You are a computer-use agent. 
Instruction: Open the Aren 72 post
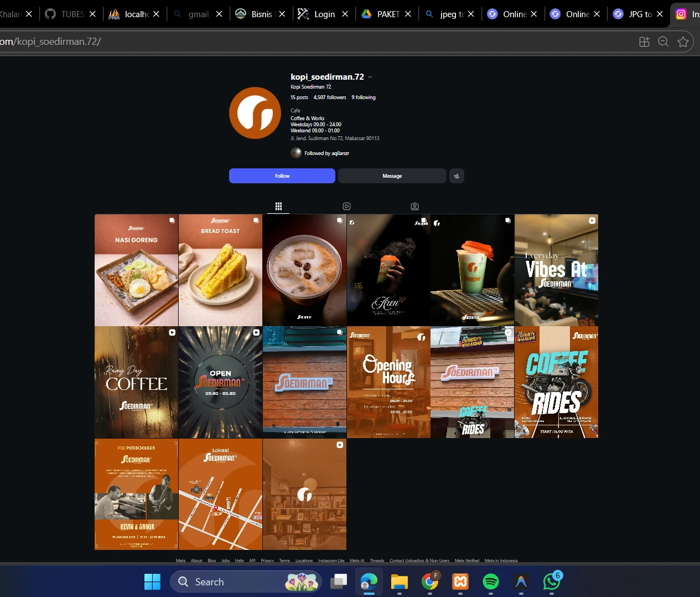pyautogui.click(x=388, y=270)
